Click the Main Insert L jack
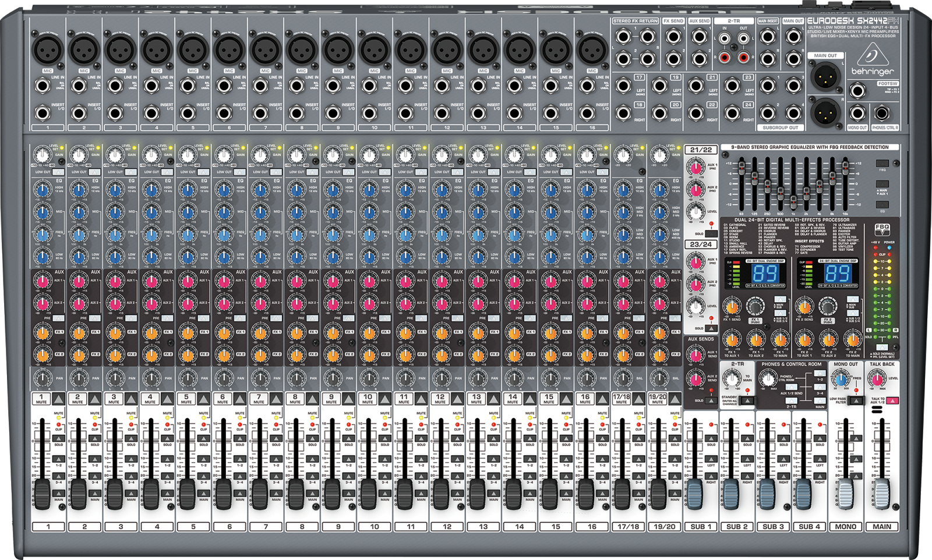The width and height of the screenshot is (932, 560). click(x=768, y=37)
